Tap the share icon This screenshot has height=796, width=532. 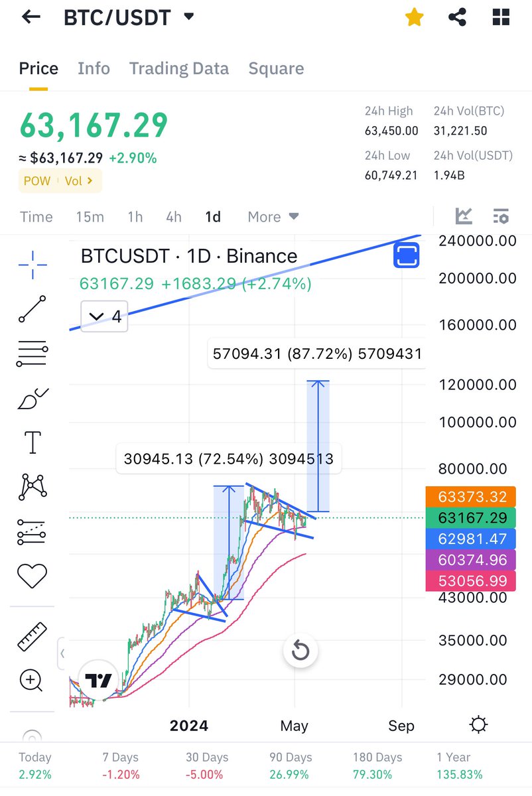[x=457, y=17]
